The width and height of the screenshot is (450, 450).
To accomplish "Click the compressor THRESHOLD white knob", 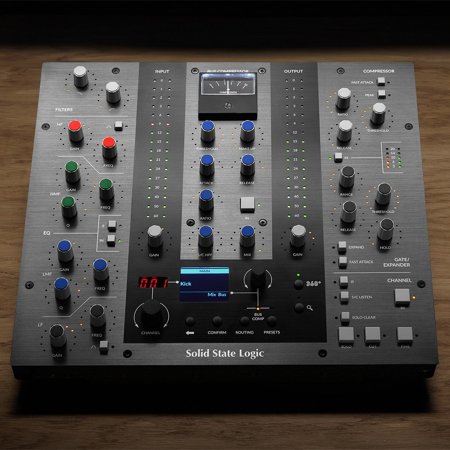I will (378, 114).
